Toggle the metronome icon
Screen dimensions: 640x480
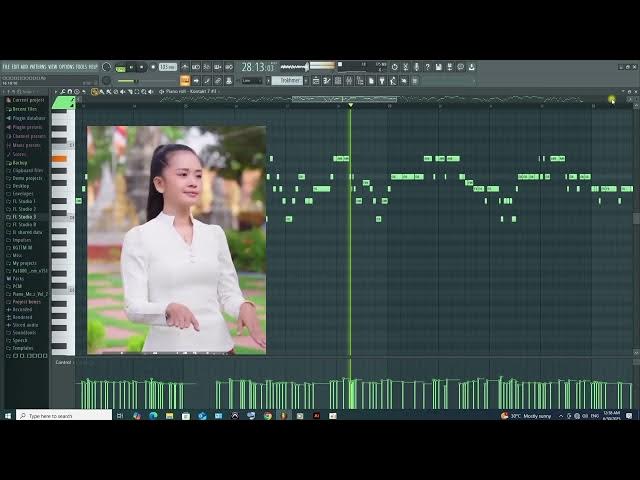185,67
